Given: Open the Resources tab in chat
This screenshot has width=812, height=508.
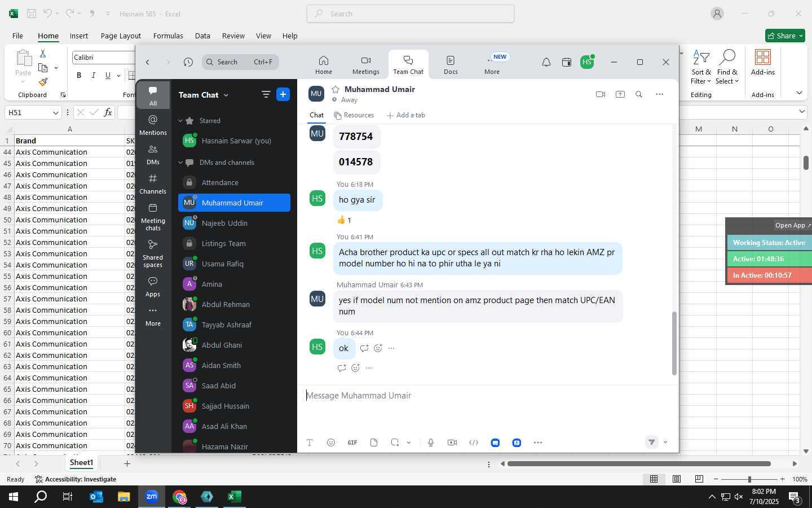Looking at the screenshot, I should [354, 115].
